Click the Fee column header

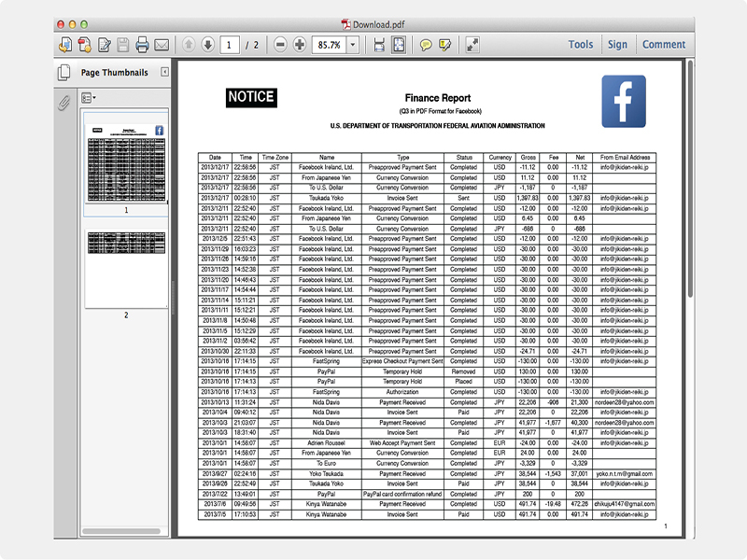click(x=553, y=157)
